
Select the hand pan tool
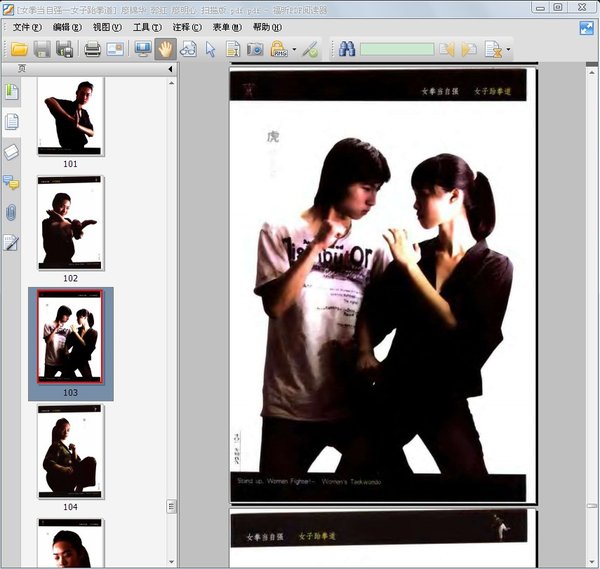[x=165, y=49]
